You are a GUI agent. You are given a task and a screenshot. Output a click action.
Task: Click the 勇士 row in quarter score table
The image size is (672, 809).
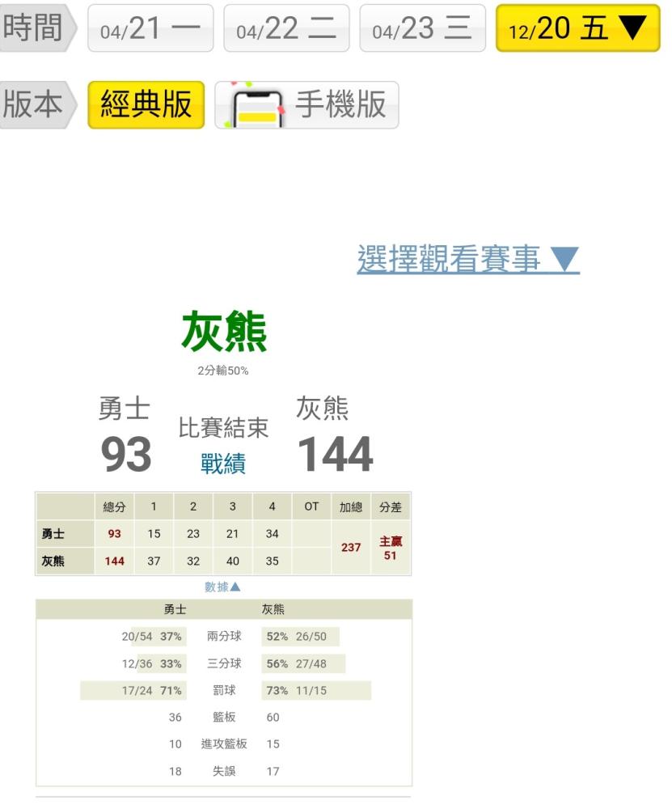(54, 534)
